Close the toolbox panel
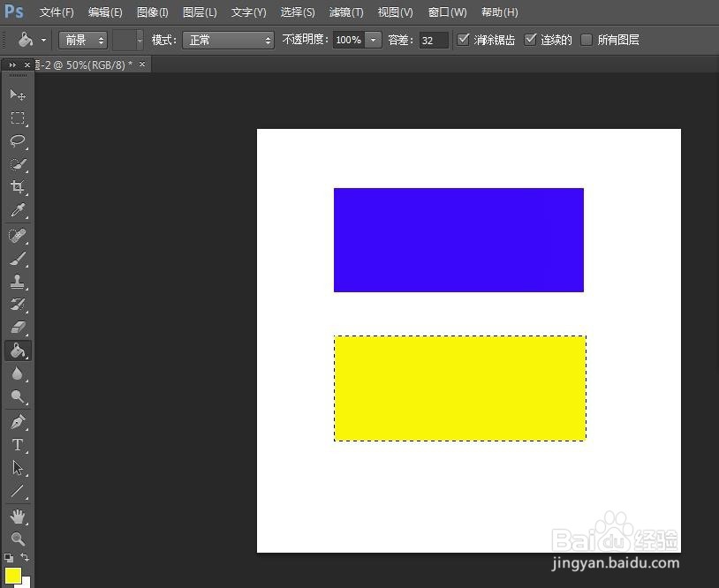 (x=27, y=65)
